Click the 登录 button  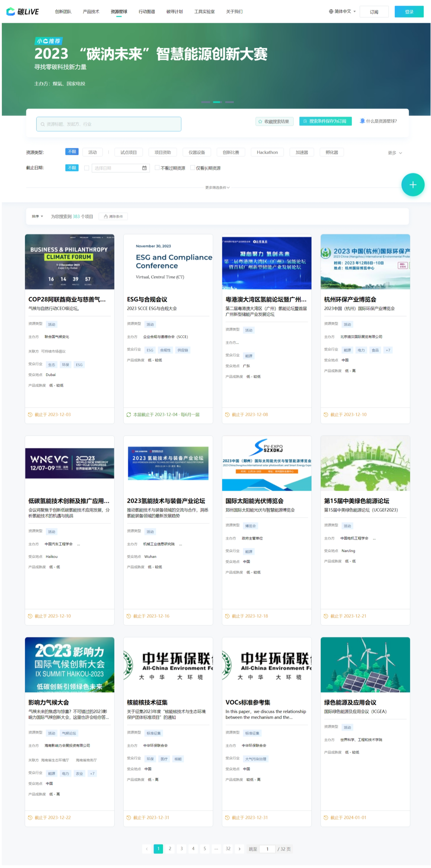pos(409,11)
